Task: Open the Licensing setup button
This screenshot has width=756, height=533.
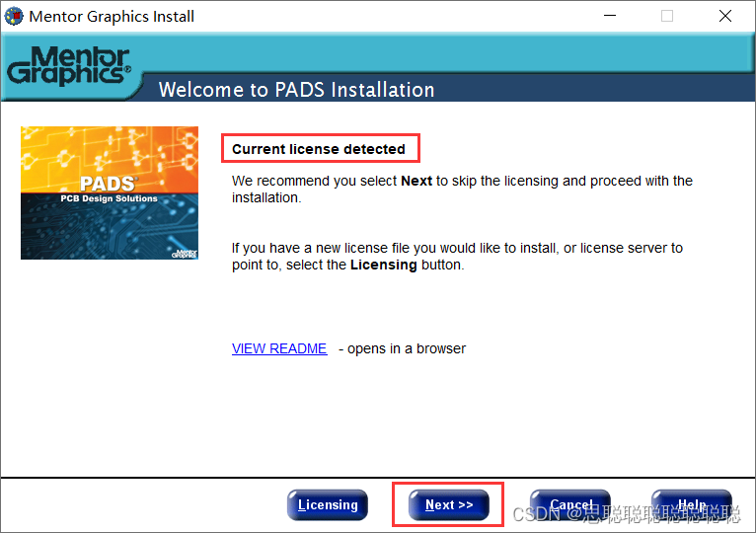Action: pos(328,505)
